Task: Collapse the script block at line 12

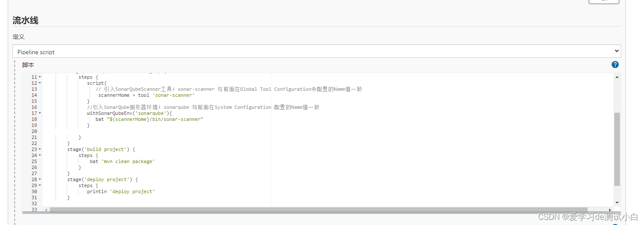Action: [x=40, y=83]
